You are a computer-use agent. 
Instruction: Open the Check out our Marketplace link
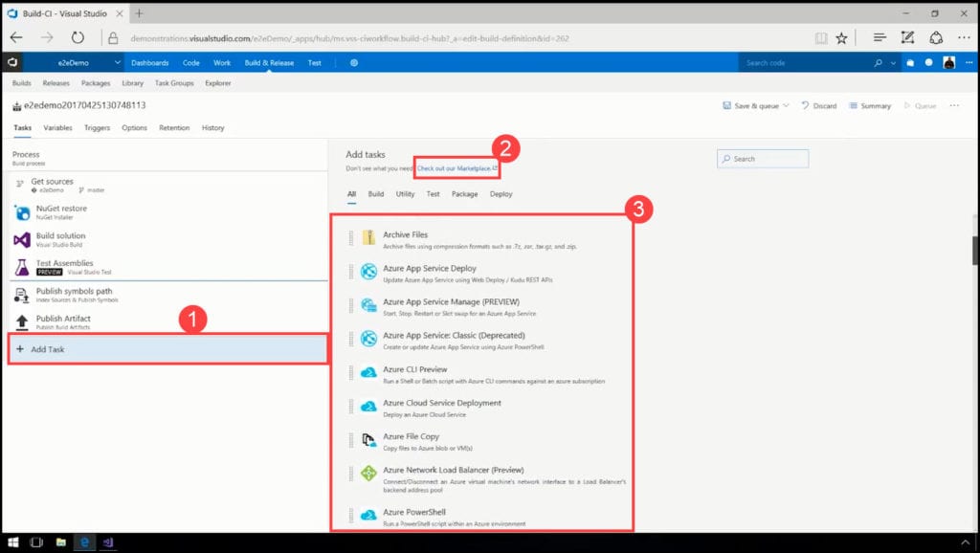(x=457, y=168)
